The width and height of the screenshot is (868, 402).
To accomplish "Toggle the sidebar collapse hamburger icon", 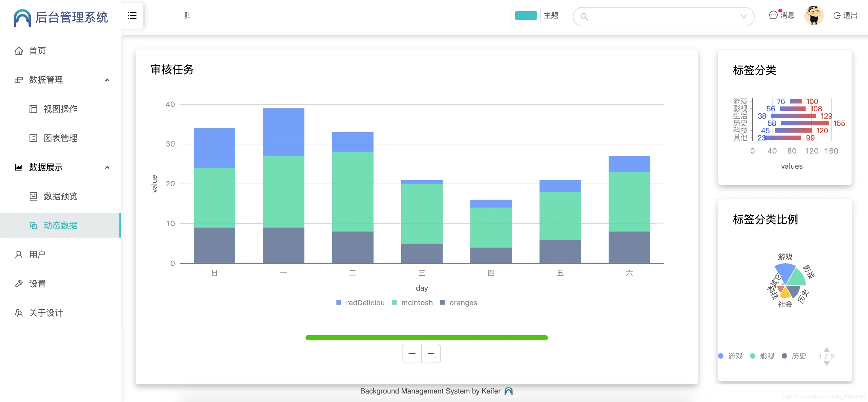I will point(132,15).
